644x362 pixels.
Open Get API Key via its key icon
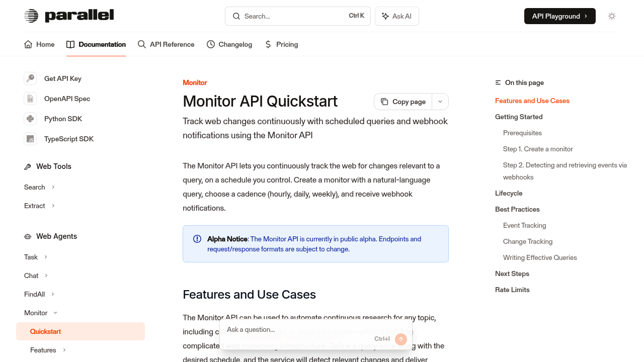(30, 78)
